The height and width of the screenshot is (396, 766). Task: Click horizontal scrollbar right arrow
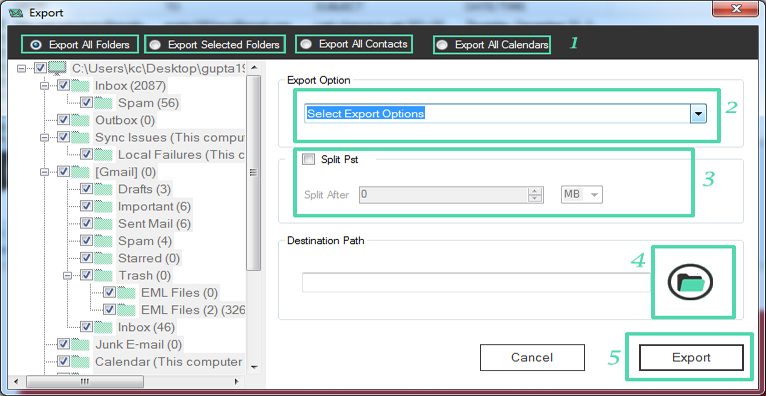[237, 381]
